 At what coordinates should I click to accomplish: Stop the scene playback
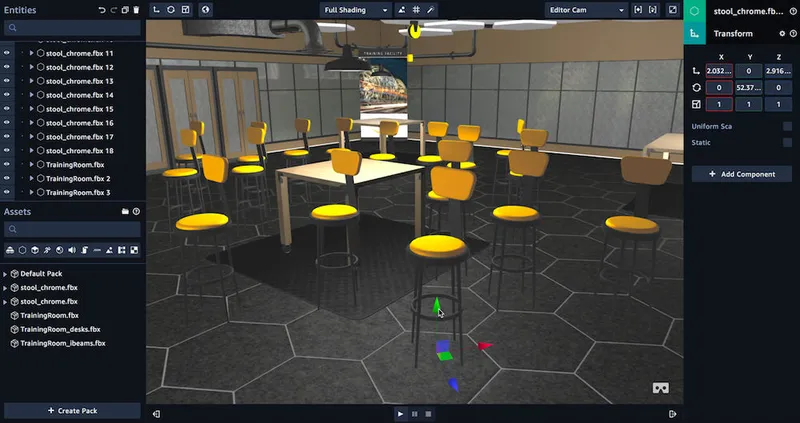click(x=429, y=414)
